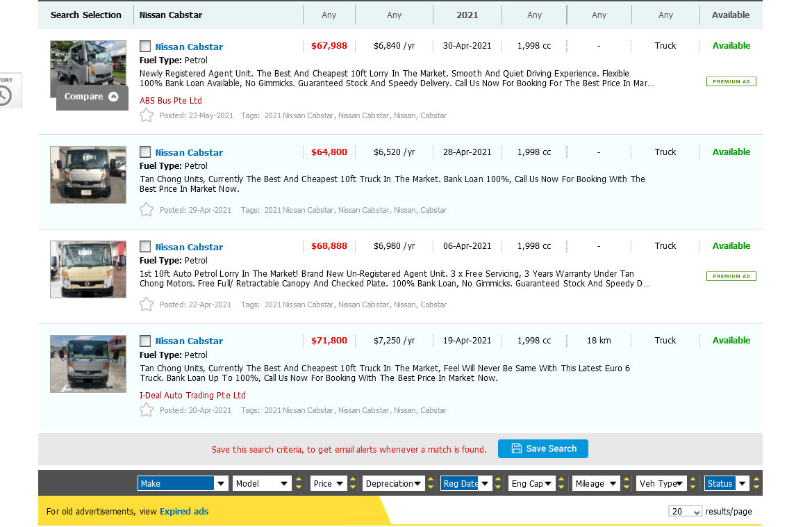
Task: Tick the checkbox for the $67,988 Cabstar
Action: pos(145,47)
